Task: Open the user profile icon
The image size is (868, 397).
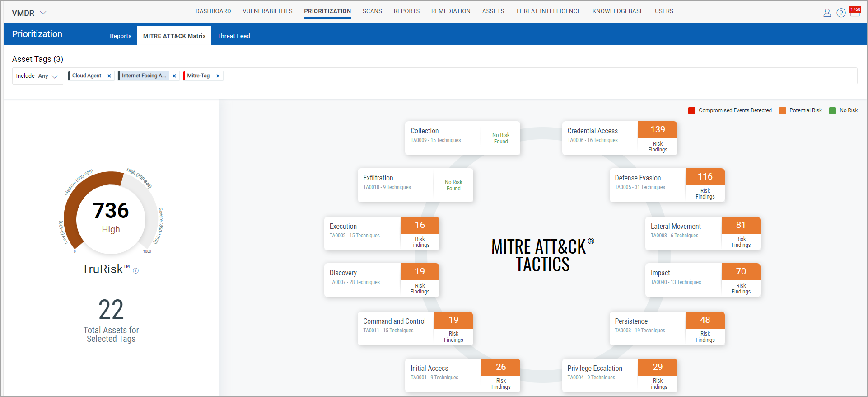Action: (x=827, y=13)
